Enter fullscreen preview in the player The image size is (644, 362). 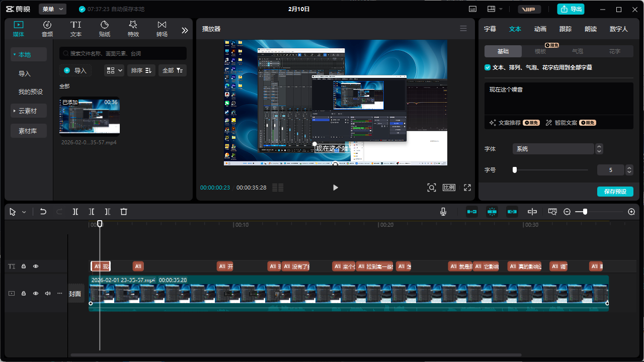(x=467, y=188)
